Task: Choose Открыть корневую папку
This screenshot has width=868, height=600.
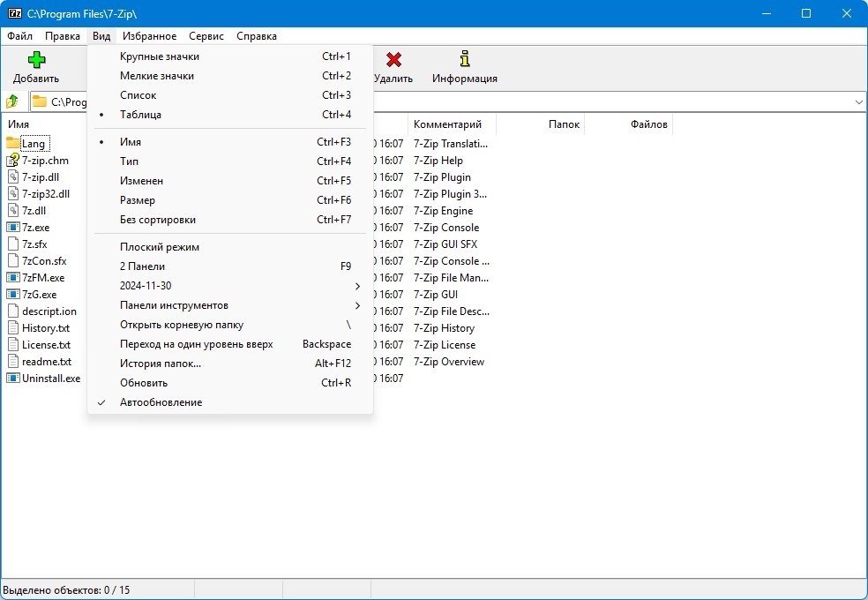Action: click(x=229, y=325)
